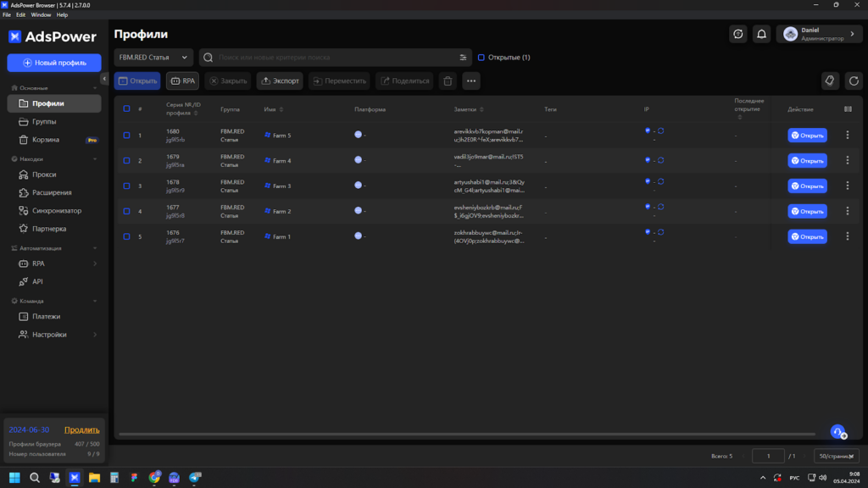The height and width of the screenshot is (488, 868).
Task: Open the File menu
Action: click(x=7, y=15)
